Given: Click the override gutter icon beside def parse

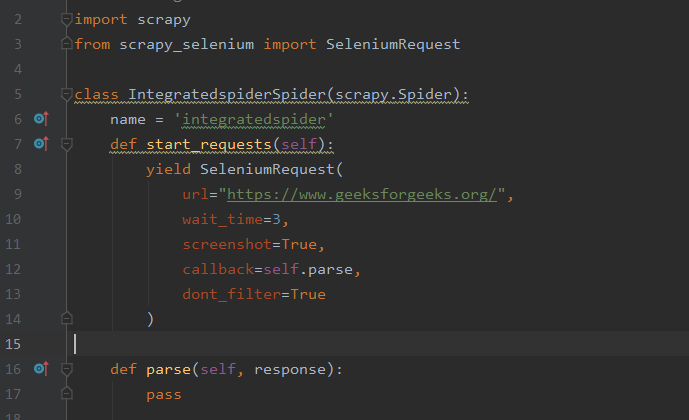Looking at the screenshot, I should tap(41, 369).
